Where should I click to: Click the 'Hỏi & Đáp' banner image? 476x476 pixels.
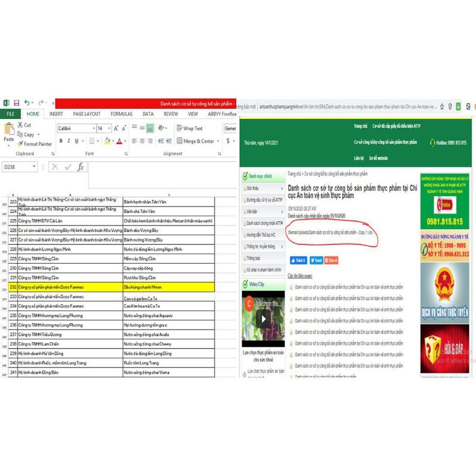444,349
